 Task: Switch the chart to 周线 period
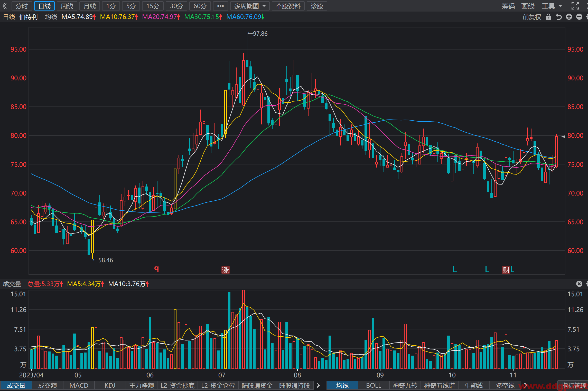click(x=67, y=6)
